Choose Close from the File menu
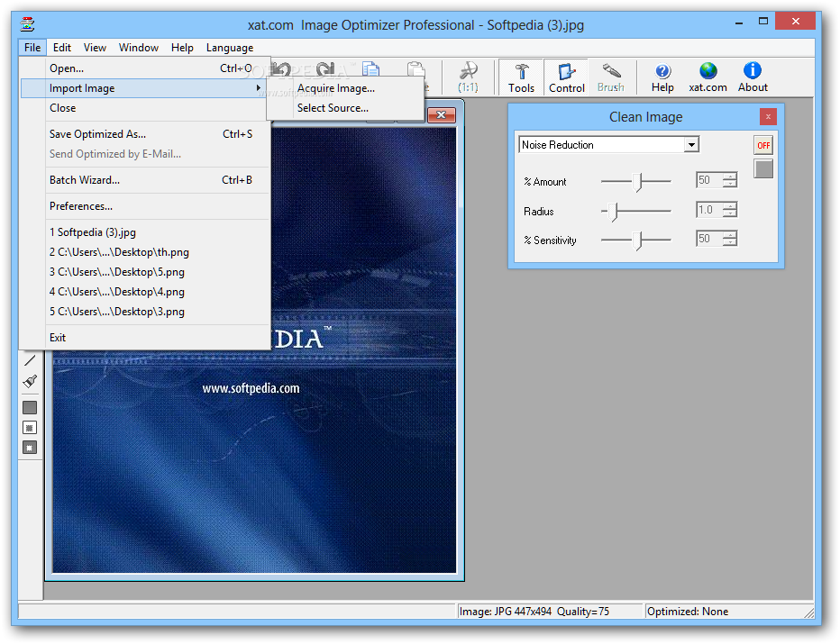The image size is (840, 644). [x=144, y=107]
